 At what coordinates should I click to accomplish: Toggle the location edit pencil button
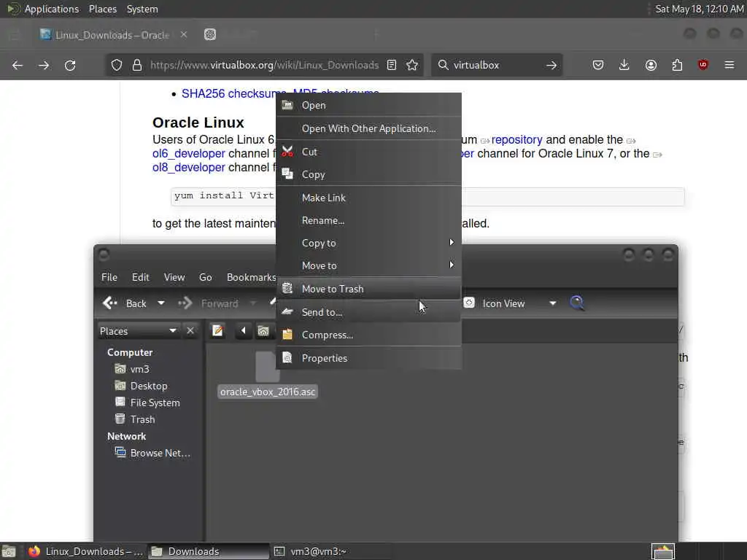coord(217,330)
